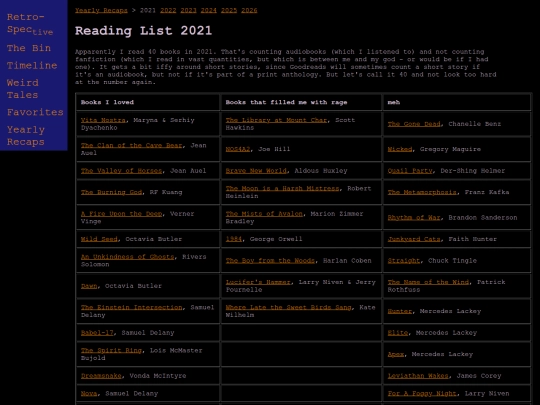This screenshot has width=540, height=405.
Task: Click the current 2021 breadcrumb text
Action: (x=148, y=10)
